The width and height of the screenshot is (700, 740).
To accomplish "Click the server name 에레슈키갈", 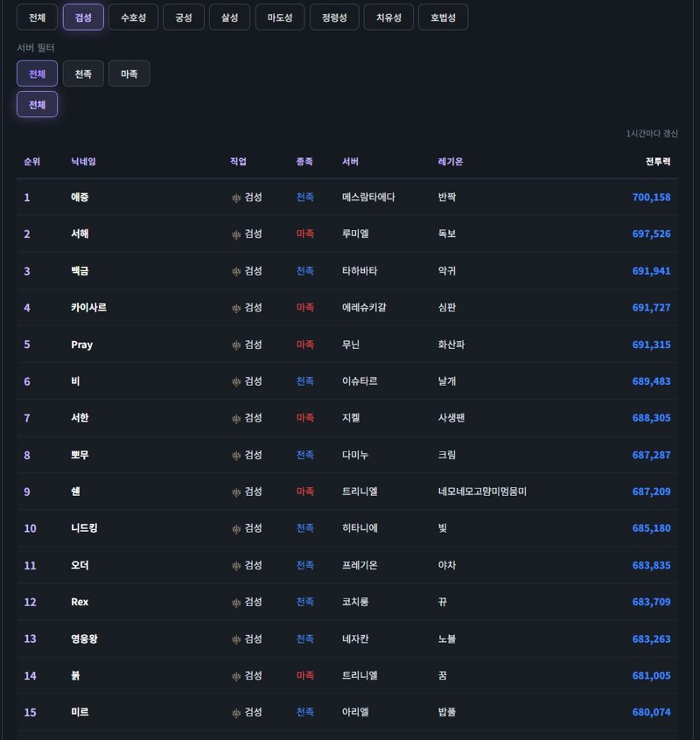I will point(364,307).
